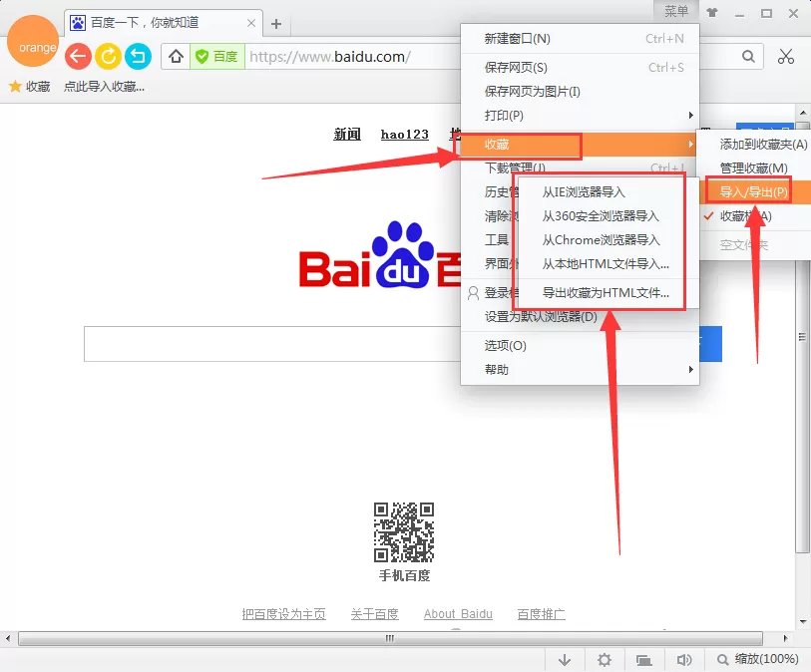Open 百度推广 footer link
This screenshot has height=672, width=811.
541,614
